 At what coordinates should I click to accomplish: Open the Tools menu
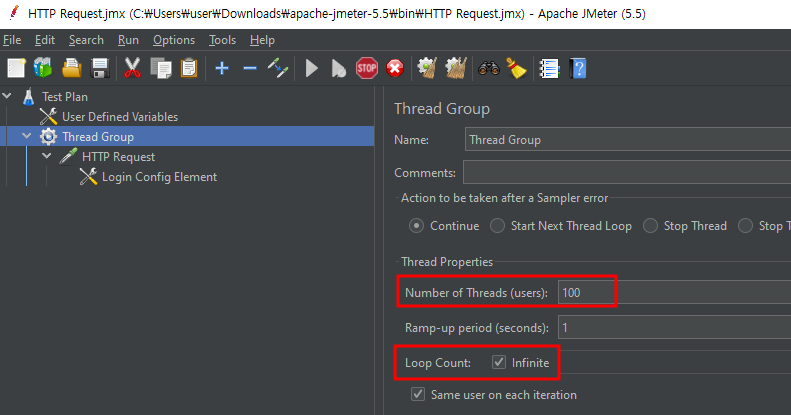(222, 40)
